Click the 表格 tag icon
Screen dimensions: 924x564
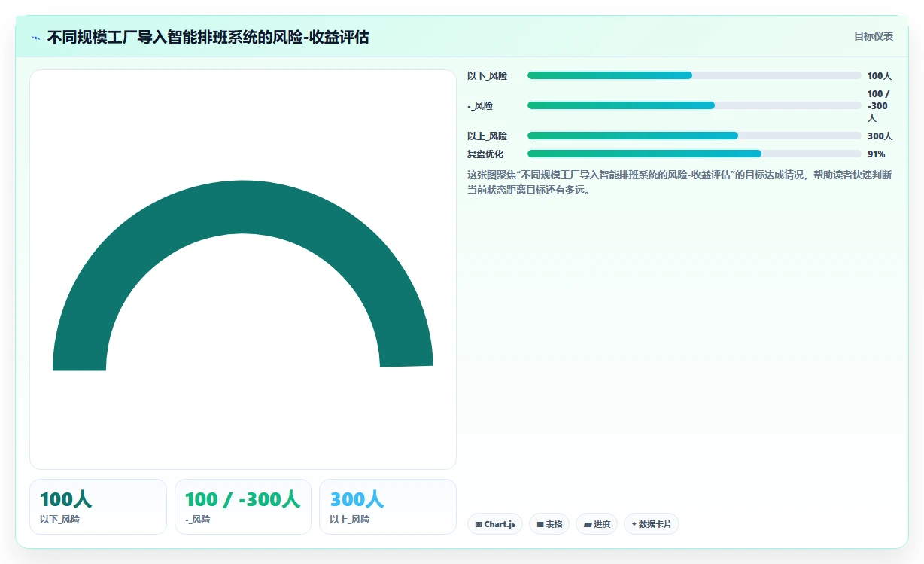click(x=540, y=525)
